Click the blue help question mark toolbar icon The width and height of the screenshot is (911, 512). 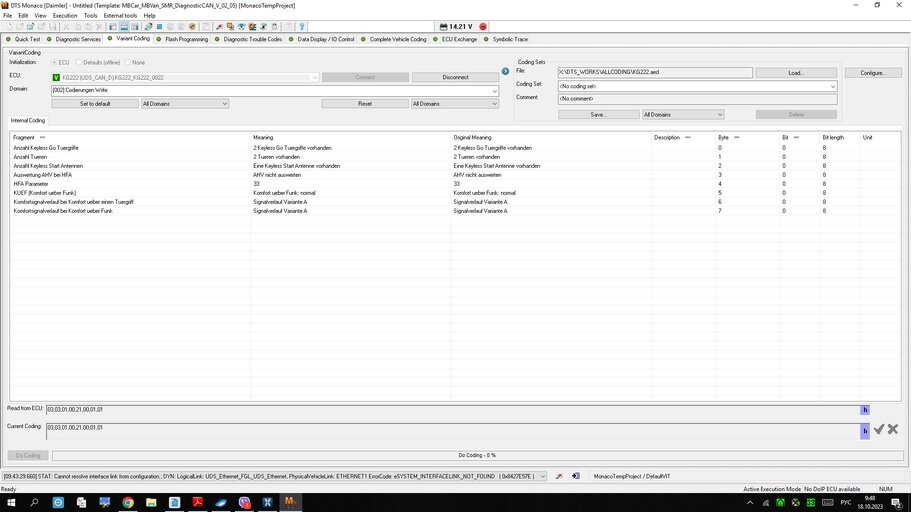pyautogui.click(x=302, y=27)
